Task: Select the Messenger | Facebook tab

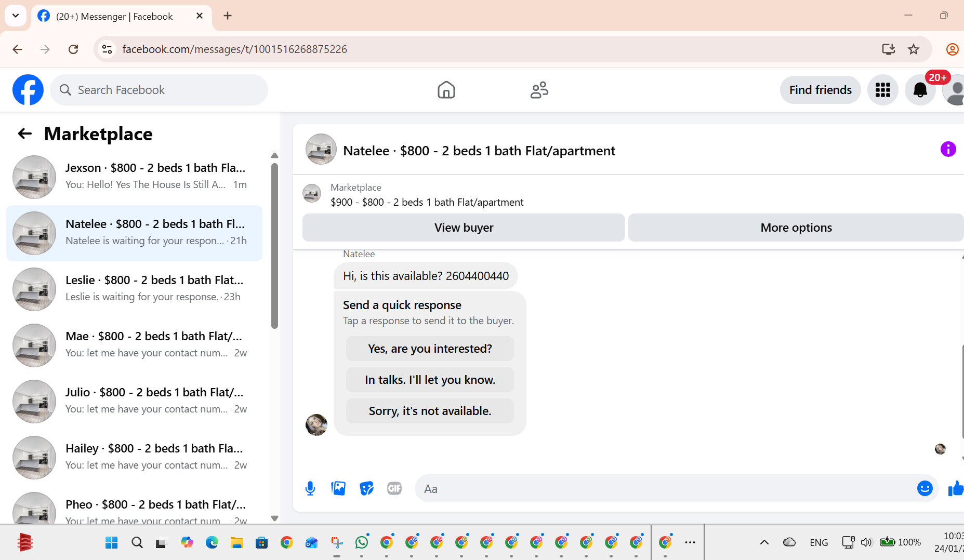Action: tap(122, 17)
